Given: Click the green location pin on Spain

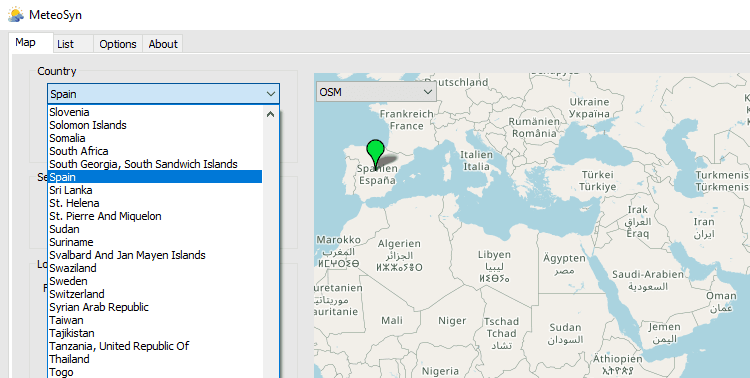Looking at the screenshot, I should (x=375, y=154).
